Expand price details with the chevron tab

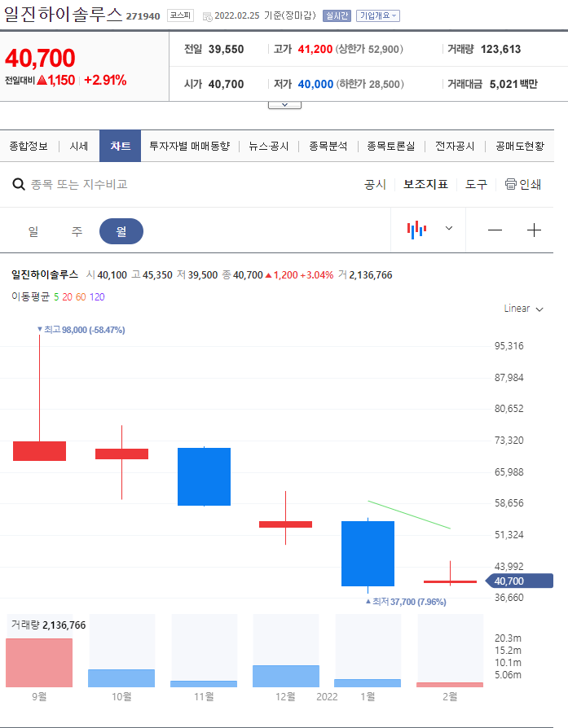pos(284,105)
